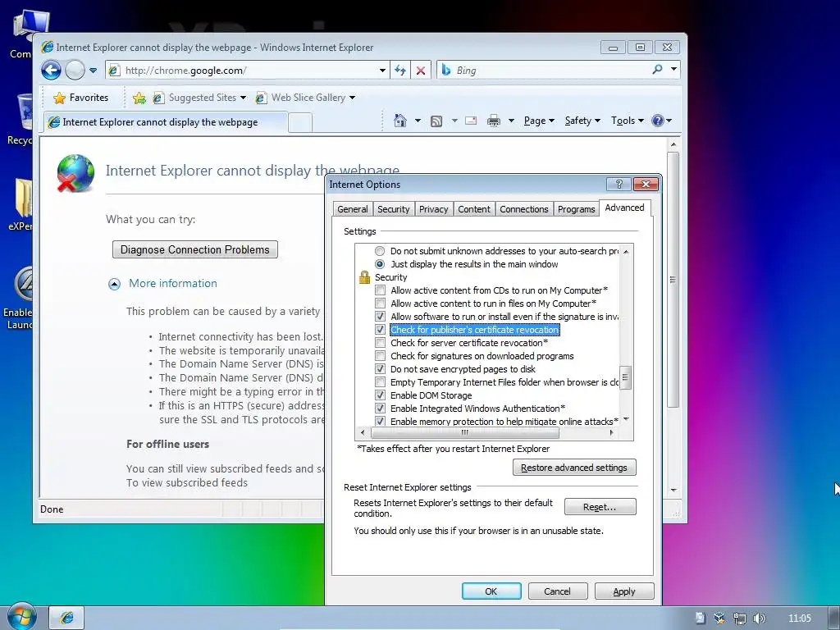Select 'Do not submit unknown addresses' radio
The image size is (840, 630).
click(380, 251)
